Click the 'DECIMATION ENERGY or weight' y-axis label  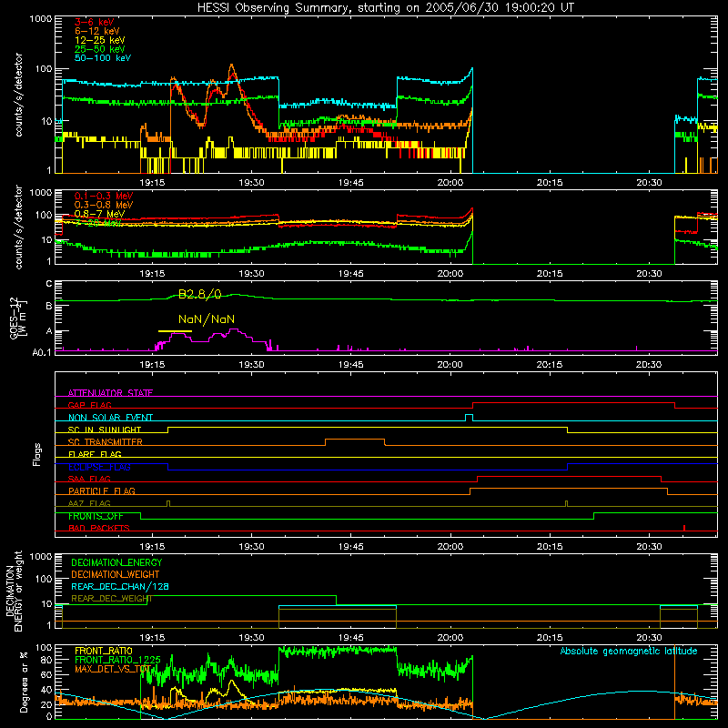[14, 591]
